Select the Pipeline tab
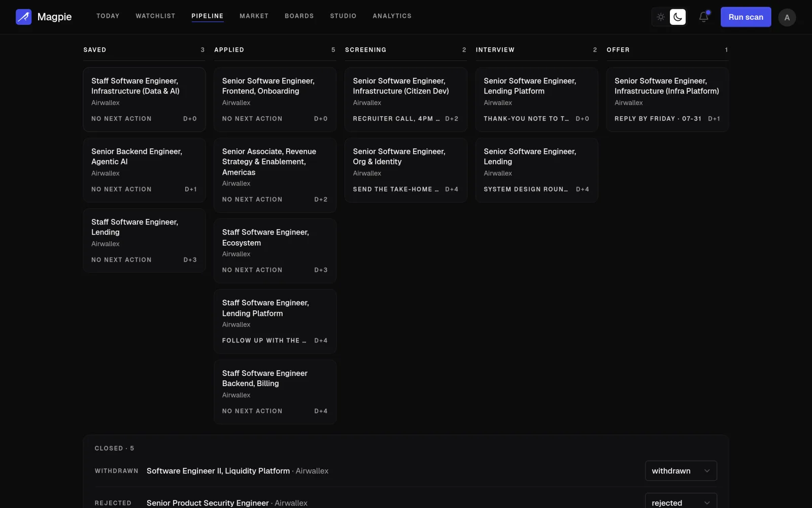 (208, 16)
